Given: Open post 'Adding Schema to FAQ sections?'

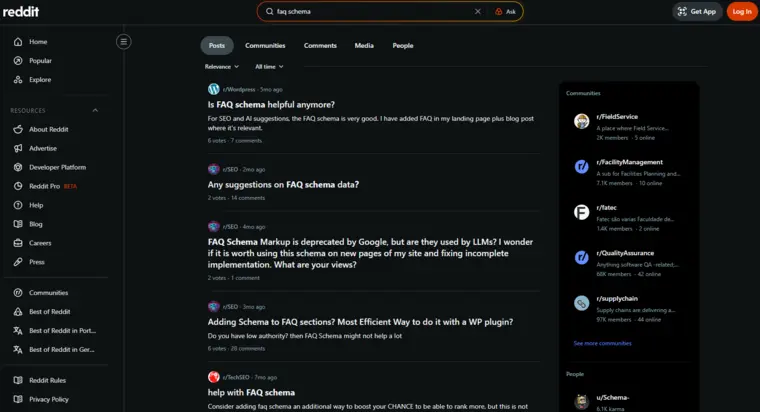Looking at the screenshot, I should (x=360, y=322).
